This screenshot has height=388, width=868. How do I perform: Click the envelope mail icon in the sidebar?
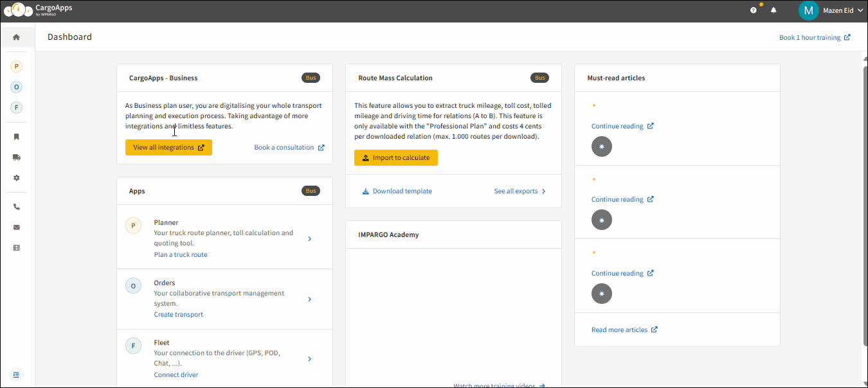17,227
